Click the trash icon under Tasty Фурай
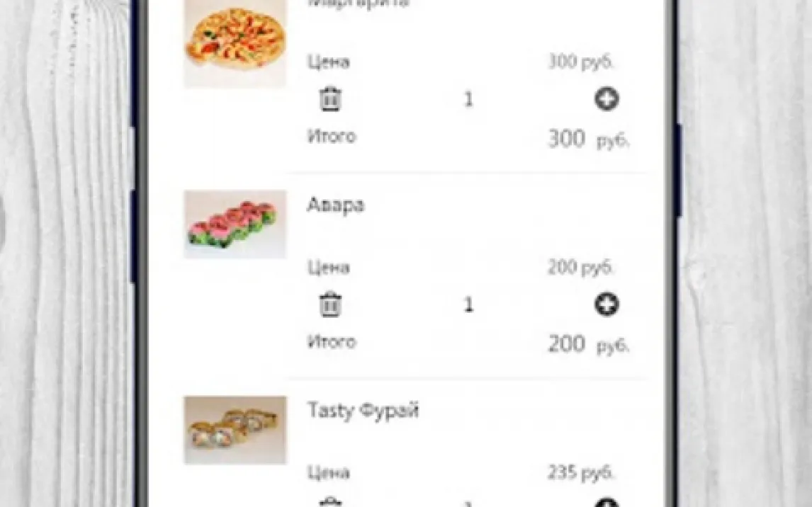The image size is (812, 507). (x=330, y=502)
